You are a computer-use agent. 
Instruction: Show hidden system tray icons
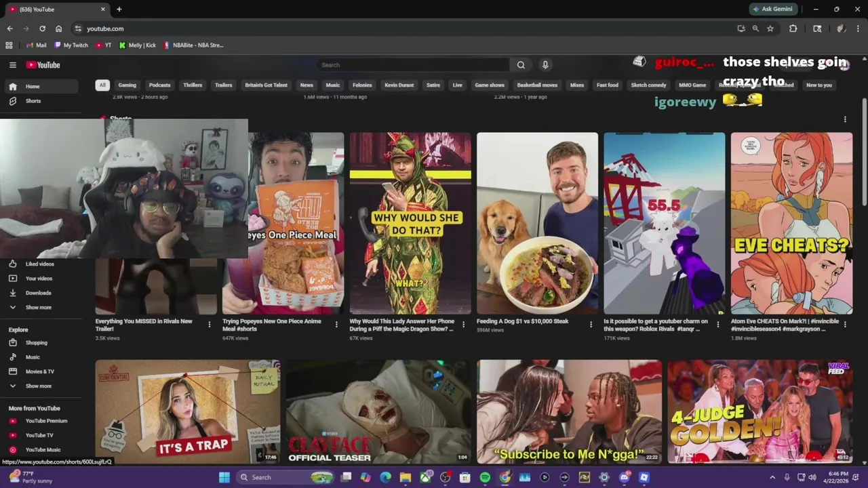click(x=772, y=477)
